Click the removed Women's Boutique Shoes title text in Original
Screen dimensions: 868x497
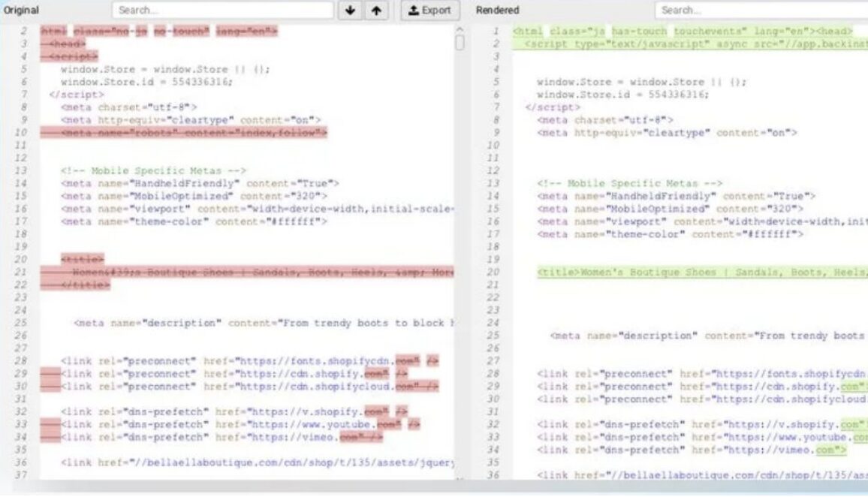(247, 273)
